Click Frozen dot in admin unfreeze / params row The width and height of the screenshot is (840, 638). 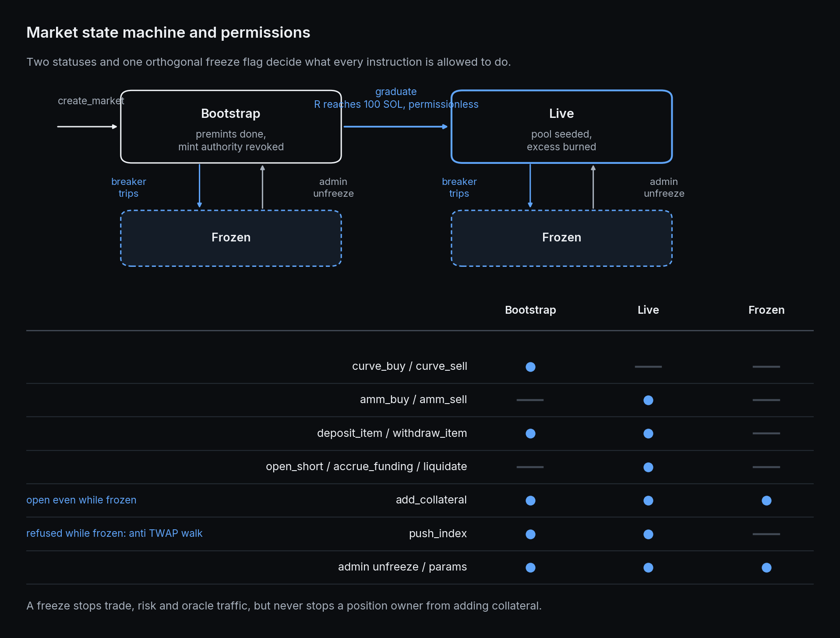click(x=766, y=567)
